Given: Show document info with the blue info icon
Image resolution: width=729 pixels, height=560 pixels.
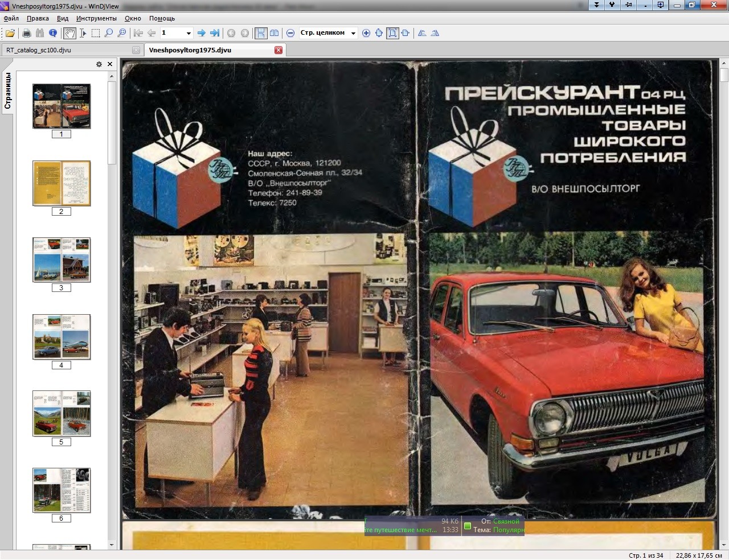Looking at the screenshot, I should point(53,33).
